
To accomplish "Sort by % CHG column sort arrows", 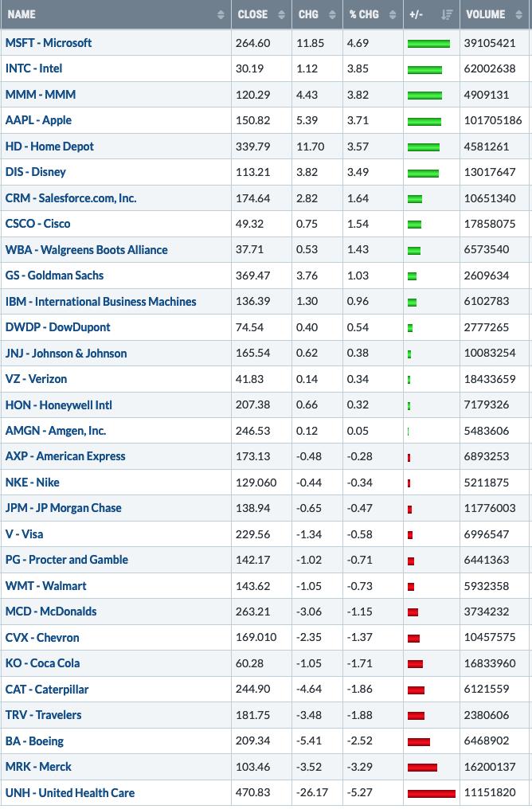I will point(393,14).
